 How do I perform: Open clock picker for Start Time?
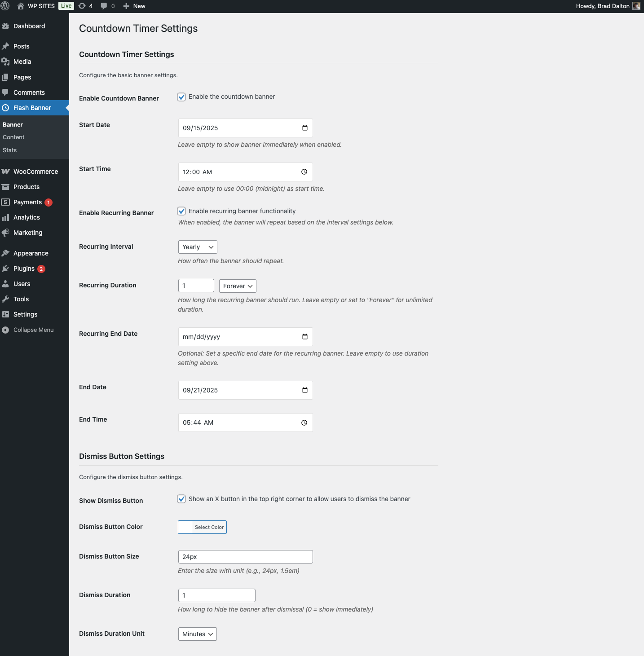click(304, 172)
